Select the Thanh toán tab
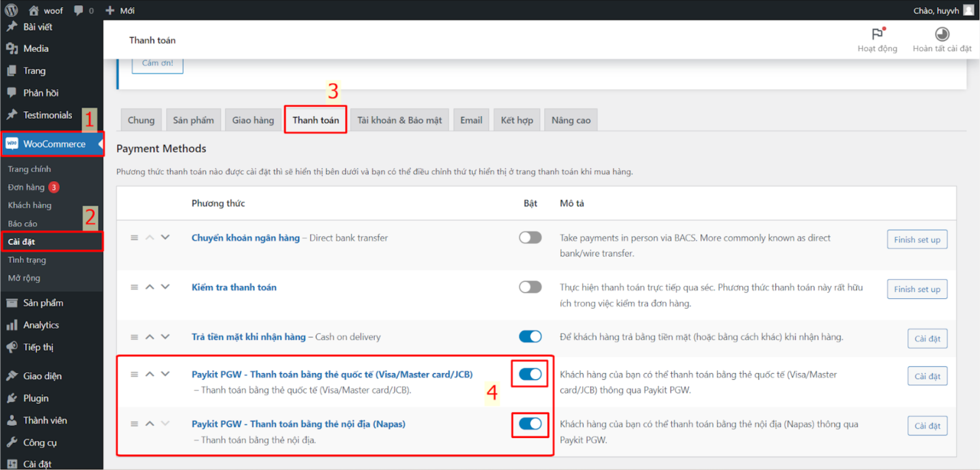980x470 pixels. 315,120
